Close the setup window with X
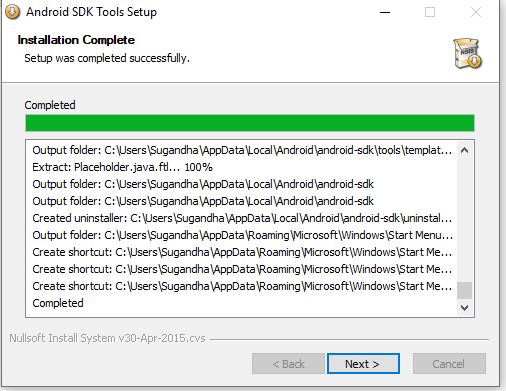 tap(476, 12)
